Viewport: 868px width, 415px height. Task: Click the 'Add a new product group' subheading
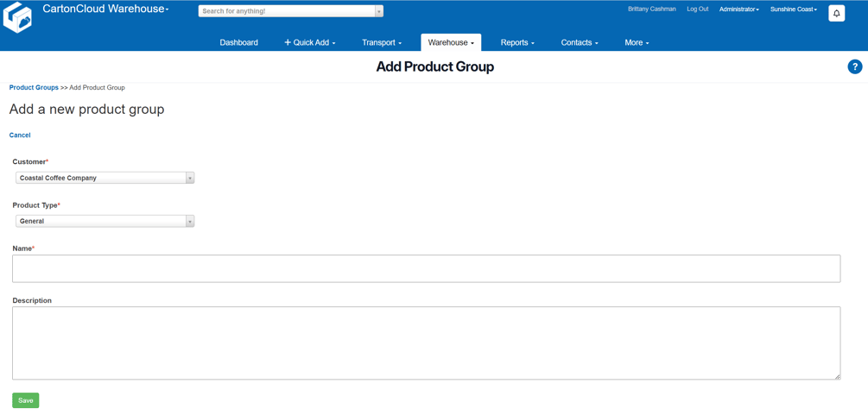pyautogui.click(x=87, y=110)
